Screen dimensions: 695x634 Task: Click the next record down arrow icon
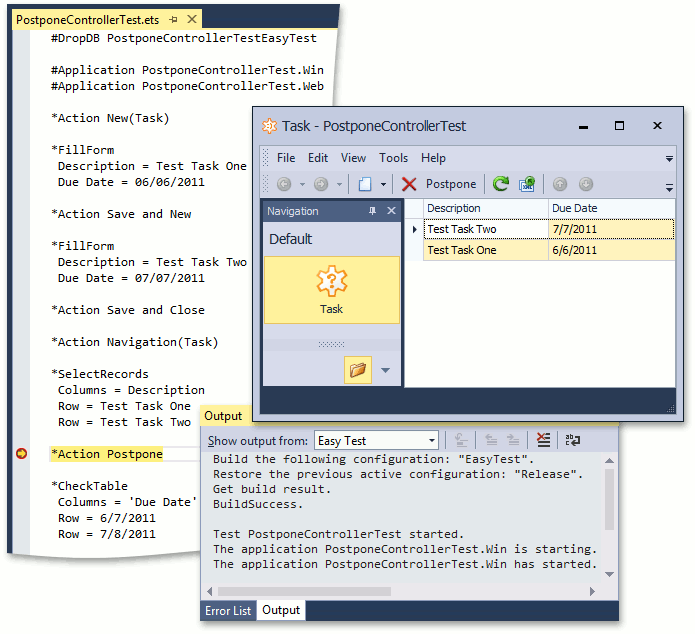tap(586, 184)
